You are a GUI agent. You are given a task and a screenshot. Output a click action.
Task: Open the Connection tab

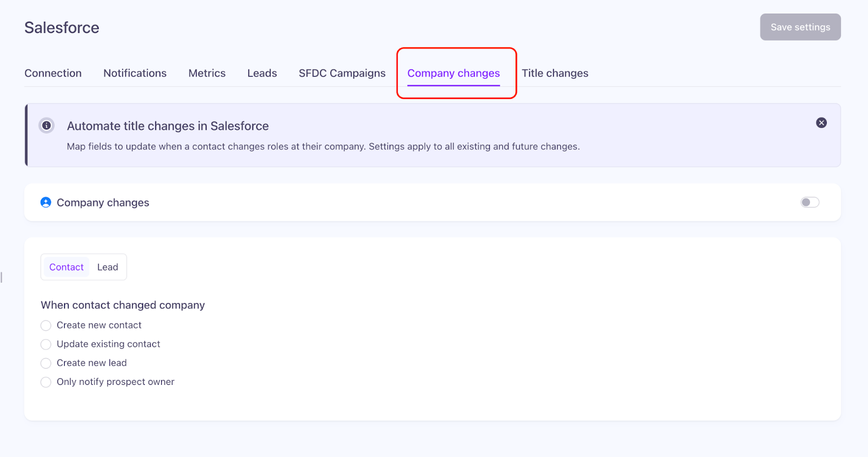tap(53, 73)
